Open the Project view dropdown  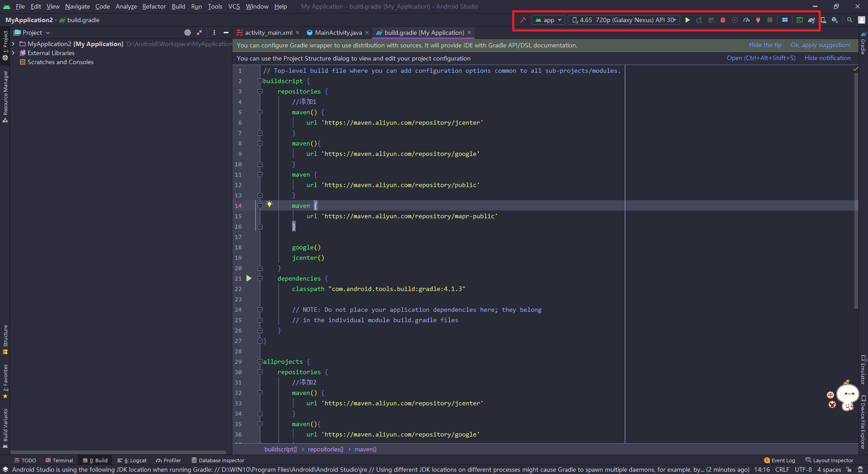[x=31, y=32]
